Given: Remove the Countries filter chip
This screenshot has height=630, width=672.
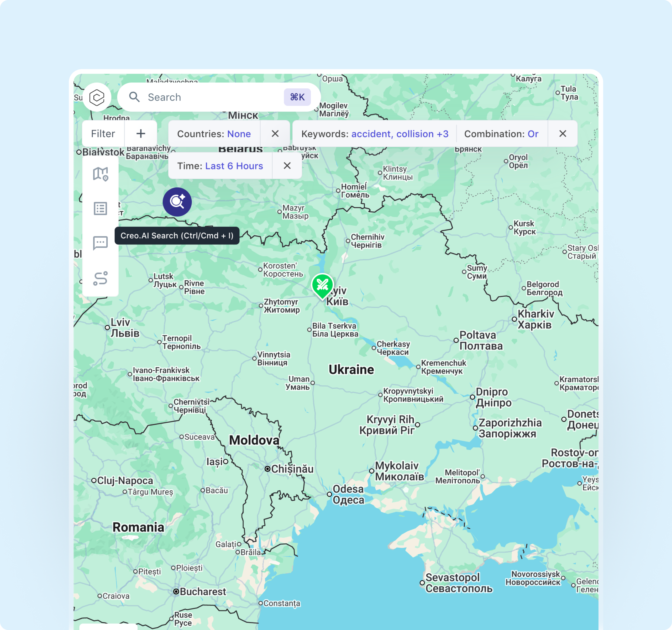Looking at the screenshot, I should point(275,134).
